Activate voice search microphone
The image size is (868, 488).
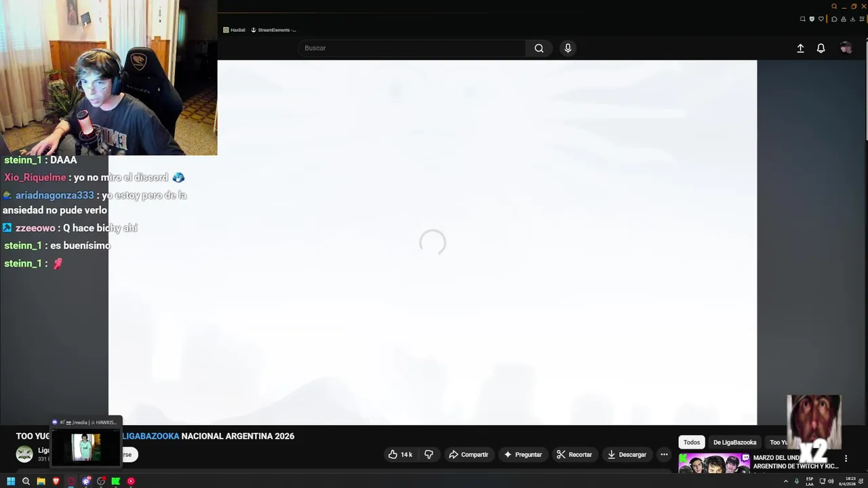click(568, 48)
